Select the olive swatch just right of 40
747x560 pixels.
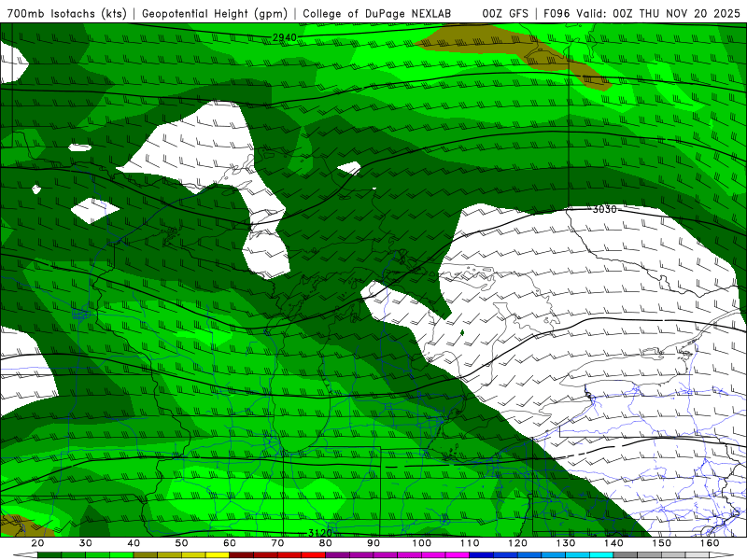coord(146,555)
